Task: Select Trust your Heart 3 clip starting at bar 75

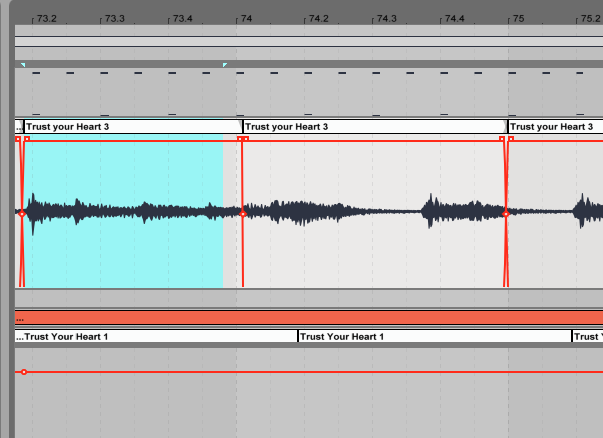Action: (556, 127)
